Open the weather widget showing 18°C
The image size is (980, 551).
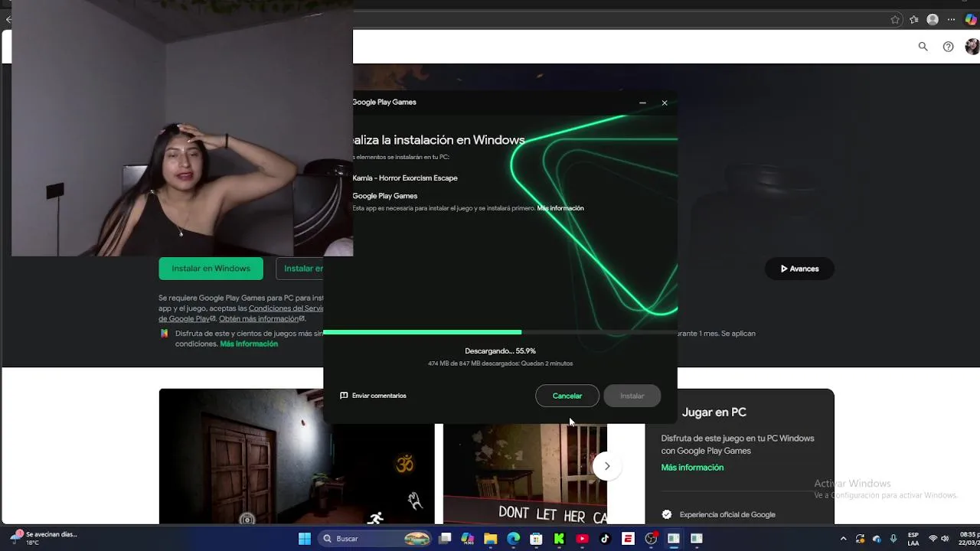pos(44,538)
